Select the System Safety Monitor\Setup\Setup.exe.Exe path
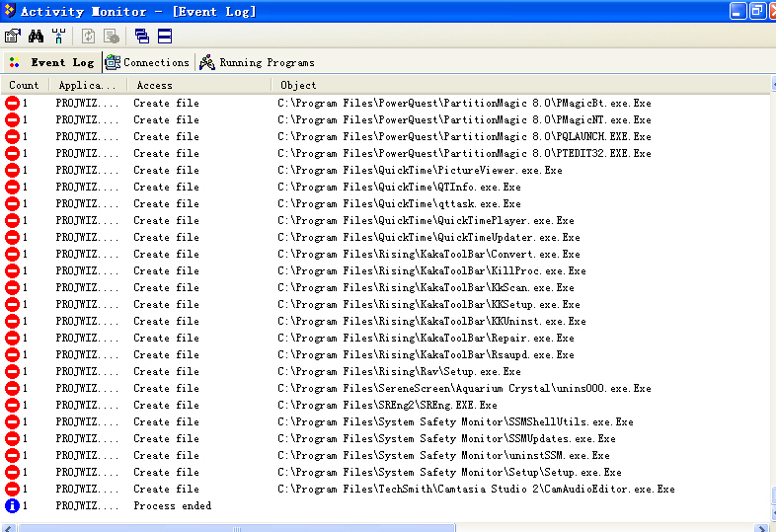 tap(449, 473)
